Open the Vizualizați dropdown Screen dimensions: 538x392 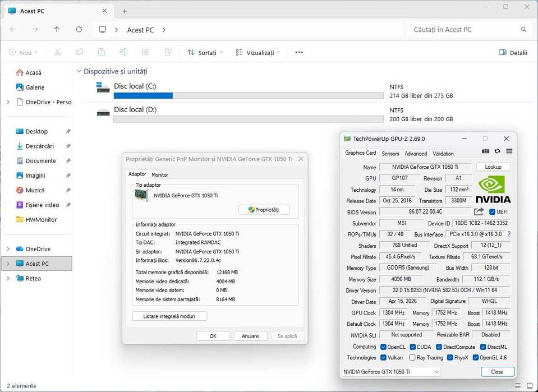tap(258, 53)
